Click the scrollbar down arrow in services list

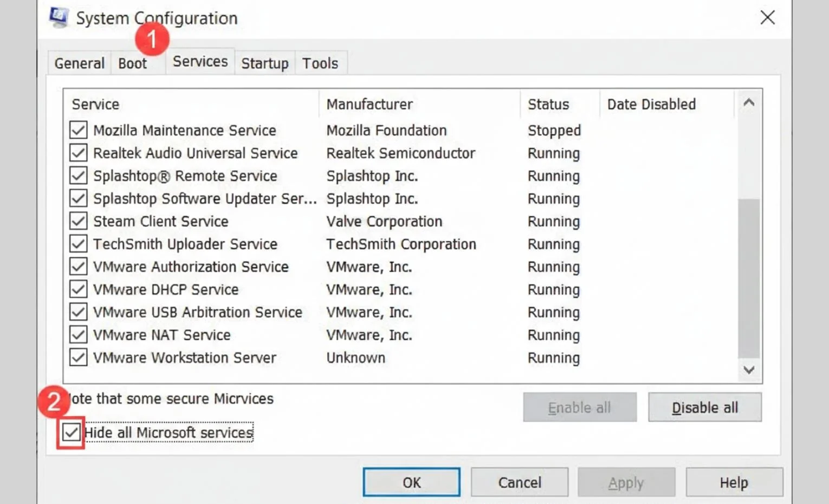pyautogui.click(x=749, y=370)
